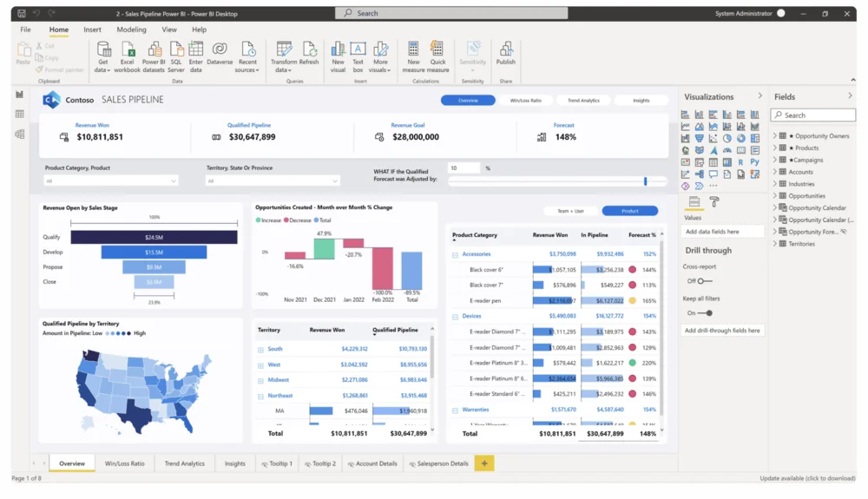868x499 pixels.
Task: Open Product Category, Product slicer dropdown
Action: [111, 181]
